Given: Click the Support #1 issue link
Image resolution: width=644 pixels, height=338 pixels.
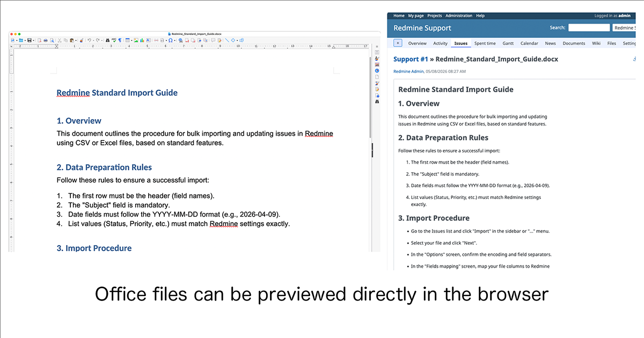Looking at the screenshot, I should coord(411,60).
